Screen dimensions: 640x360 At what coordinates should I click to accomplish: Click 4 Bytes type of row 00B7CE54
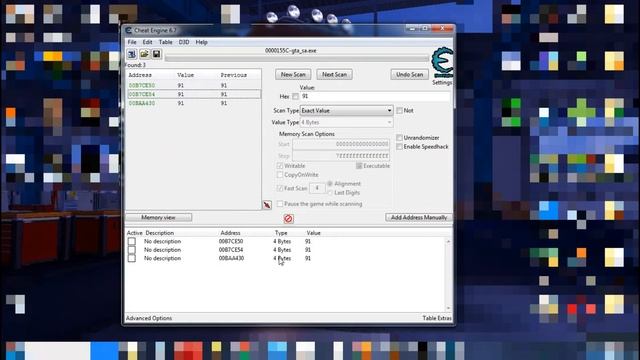tap(282, 250)
